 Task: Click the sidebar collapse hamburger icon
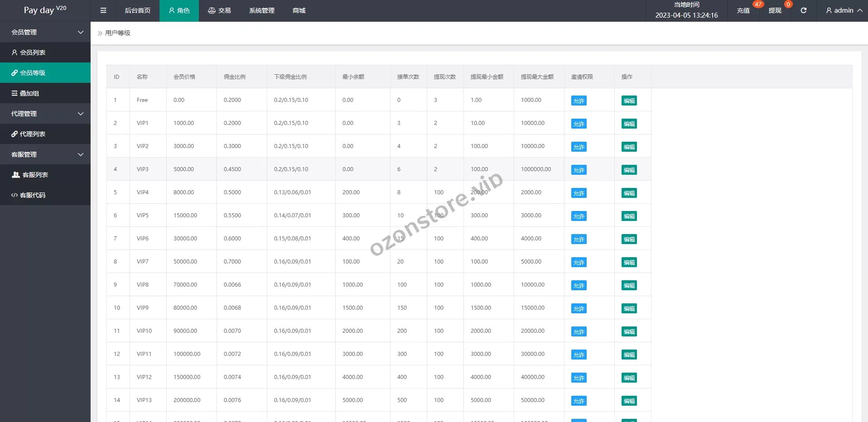tap(103, 10)
